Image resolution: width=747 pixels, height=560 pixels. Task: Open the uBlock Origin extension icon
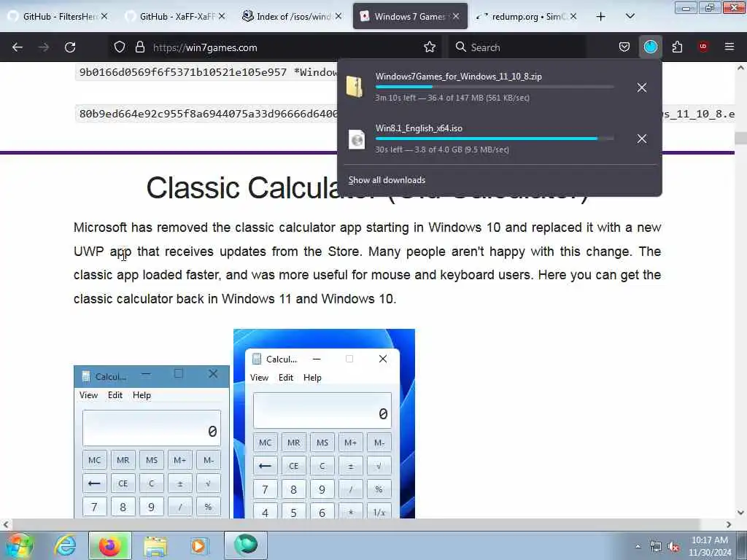[x=703, y=47]
